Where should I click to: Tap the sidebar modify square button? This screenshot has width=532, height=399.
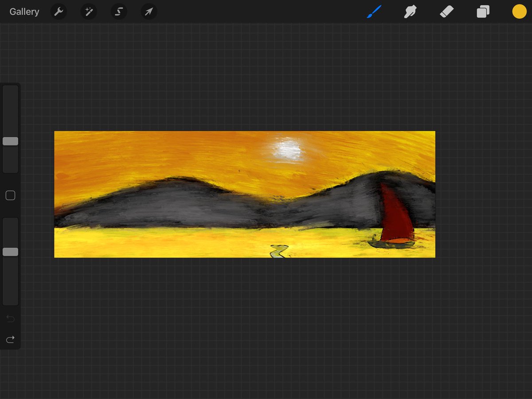click(x=10, y=195)
